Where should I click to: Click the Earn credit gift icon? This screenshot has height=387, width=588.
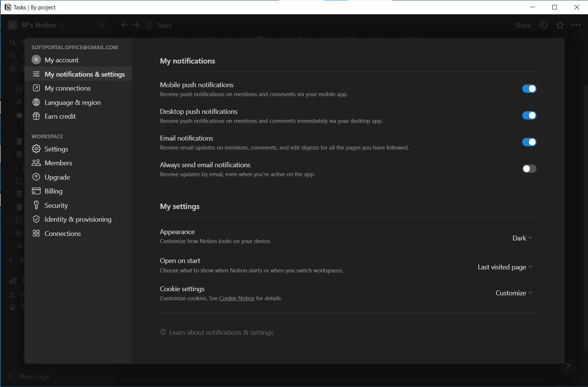(x=36, y=116)
